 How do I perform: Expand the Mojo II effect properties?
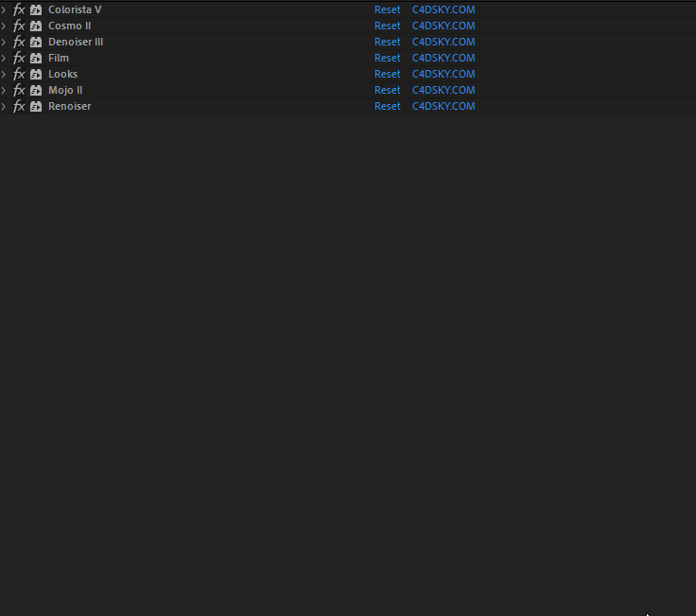(x=4, y=90)
